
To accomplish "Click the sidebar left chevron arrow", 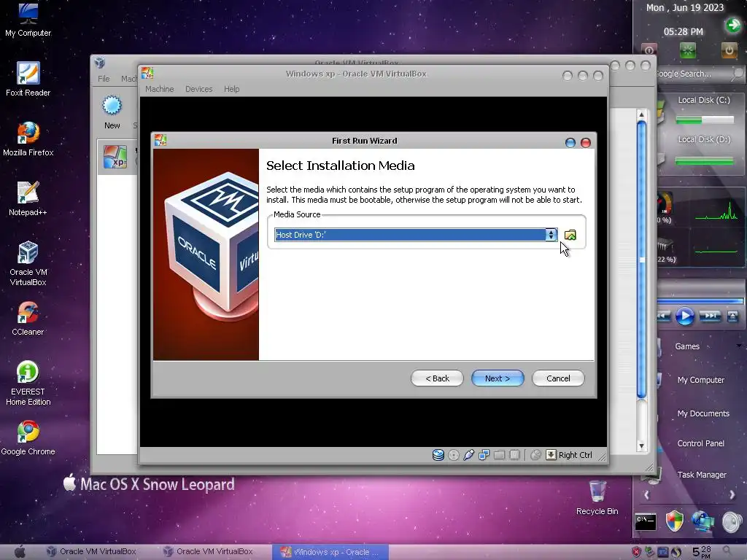I will 646,495.
